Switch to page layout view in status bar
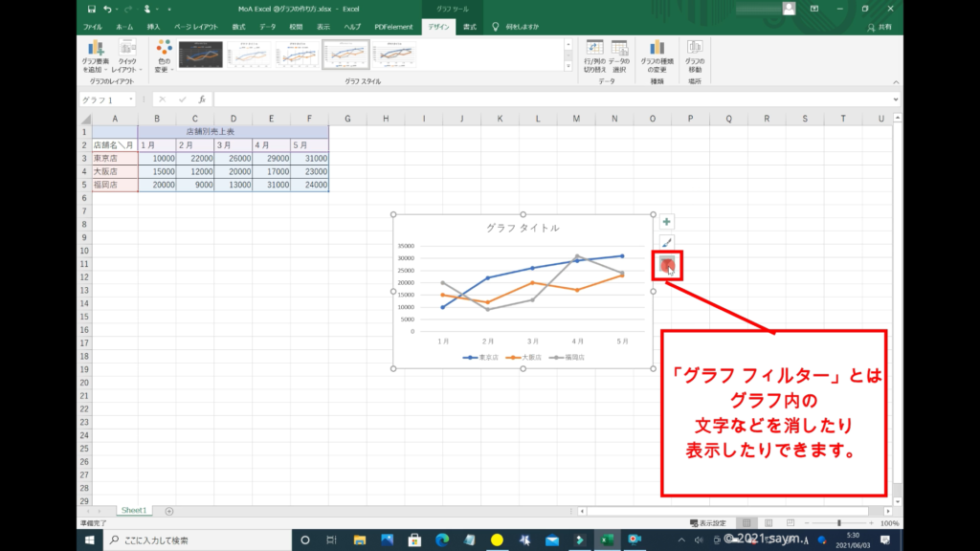This screenshot has width=980, height=551. click(768, 523)
